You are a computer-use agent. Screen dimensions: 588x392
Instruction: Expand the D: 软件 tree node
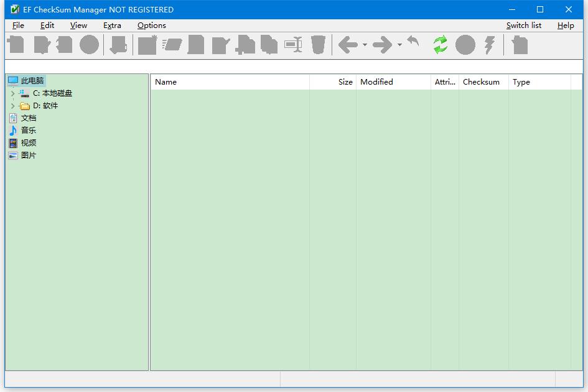[x=12, y=106]
